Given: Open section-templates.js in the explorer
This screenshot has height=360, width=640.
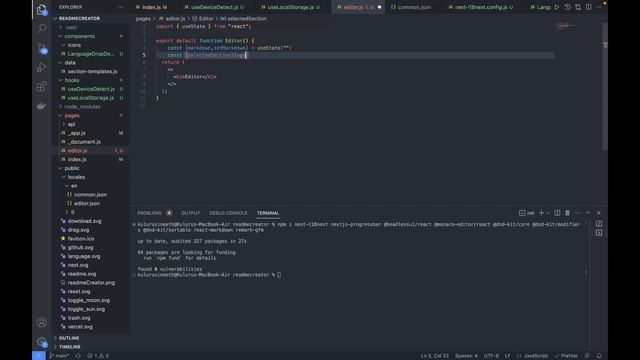Looking at the screenshot, I should pos(93,71).
